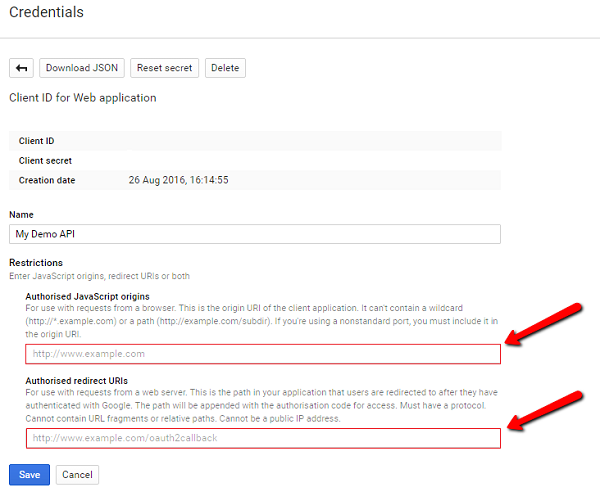The height and width of the screenshot is (492, 600).
Task: Click the Creation date label
Action: coord(47,180)
